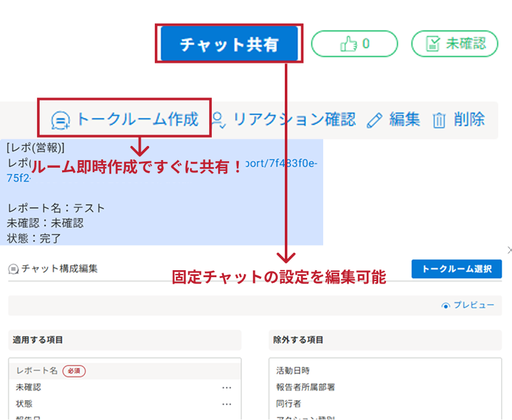
Task: Select the レポート名 required item row
Action: coord(125,371)
